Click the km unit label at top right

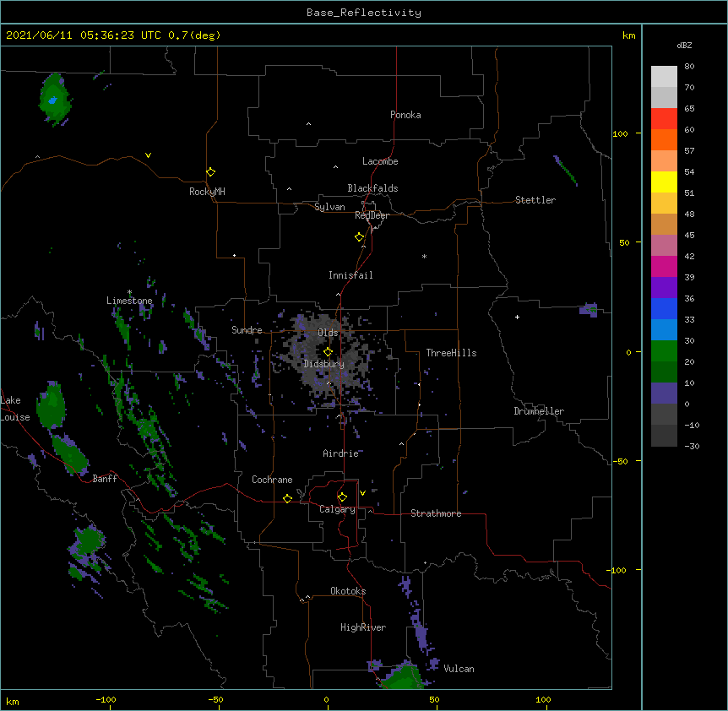coord(628,35)
